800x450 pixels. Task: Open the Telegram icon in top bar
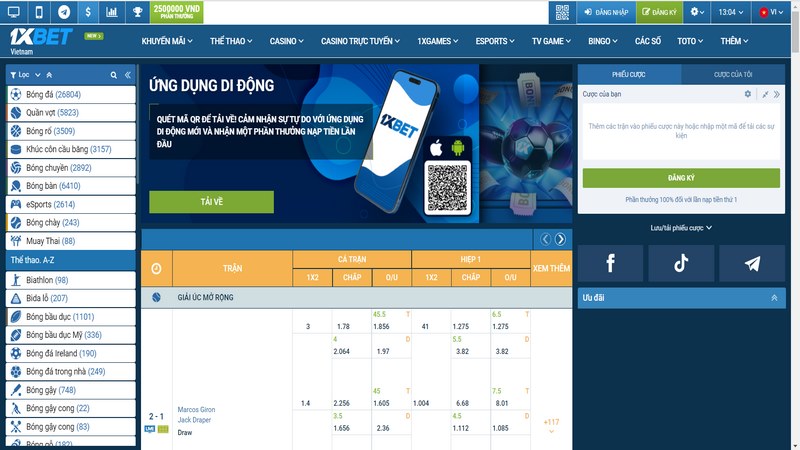point(65,12)
